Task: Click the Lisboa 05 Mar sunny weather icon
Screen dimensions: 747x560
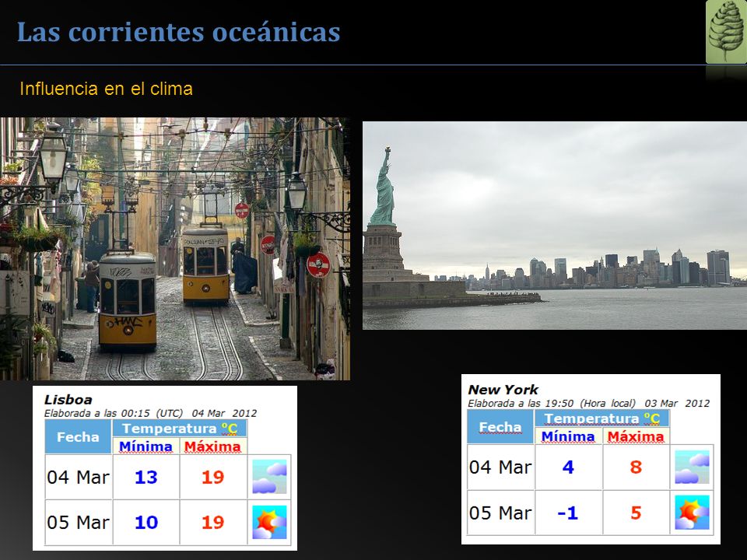Action: pos(270,522)
